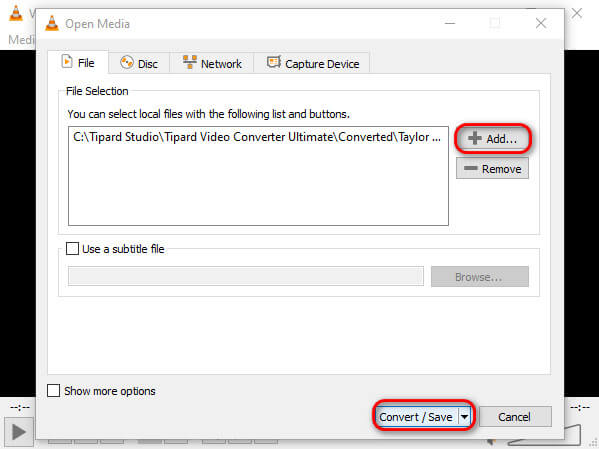Open the Capture Device tab
599x449 pixels.
click(312, 63)
